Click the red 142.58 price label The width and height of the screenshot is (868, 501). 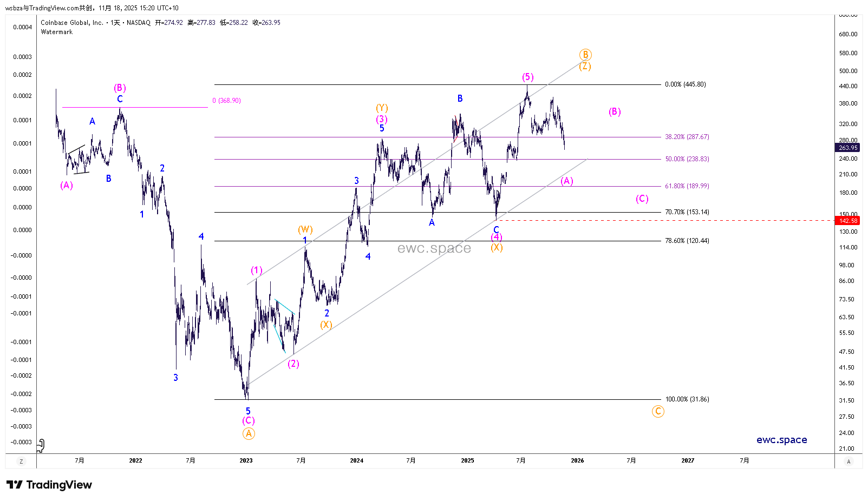(x=848, y=221)
